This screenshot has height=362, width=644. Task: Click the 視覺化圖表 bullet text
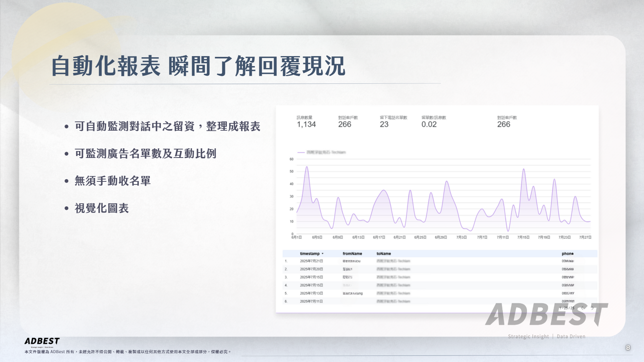point(101,208)
